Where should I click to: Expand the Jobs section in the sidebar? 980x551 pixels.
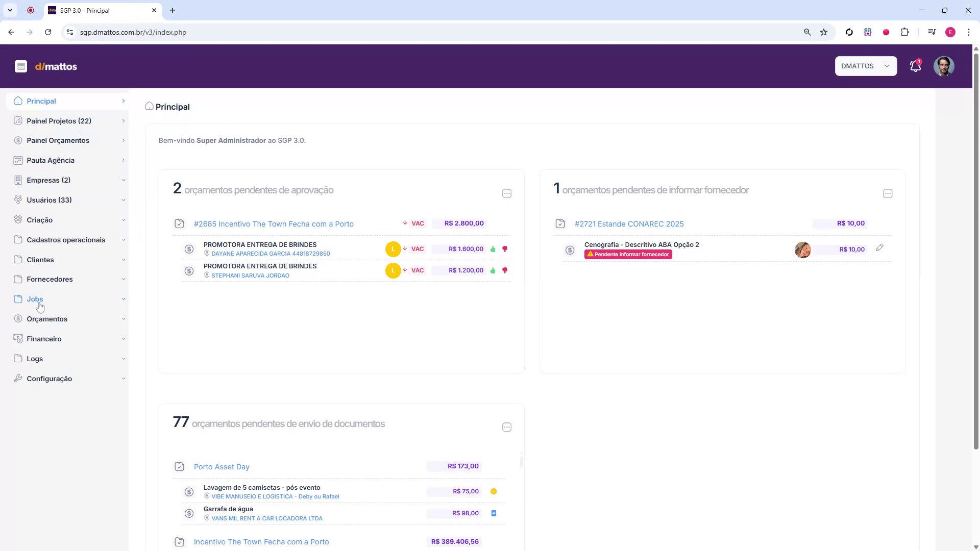(34, 299)
